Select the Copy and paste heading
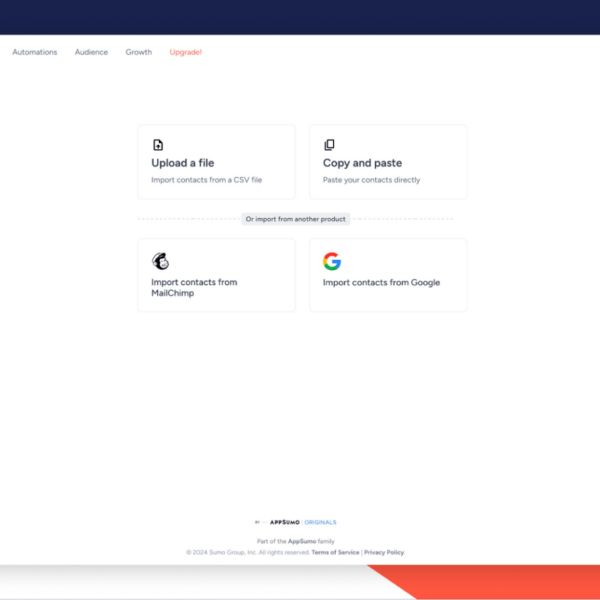600x600 pixels. coord(362,163)
